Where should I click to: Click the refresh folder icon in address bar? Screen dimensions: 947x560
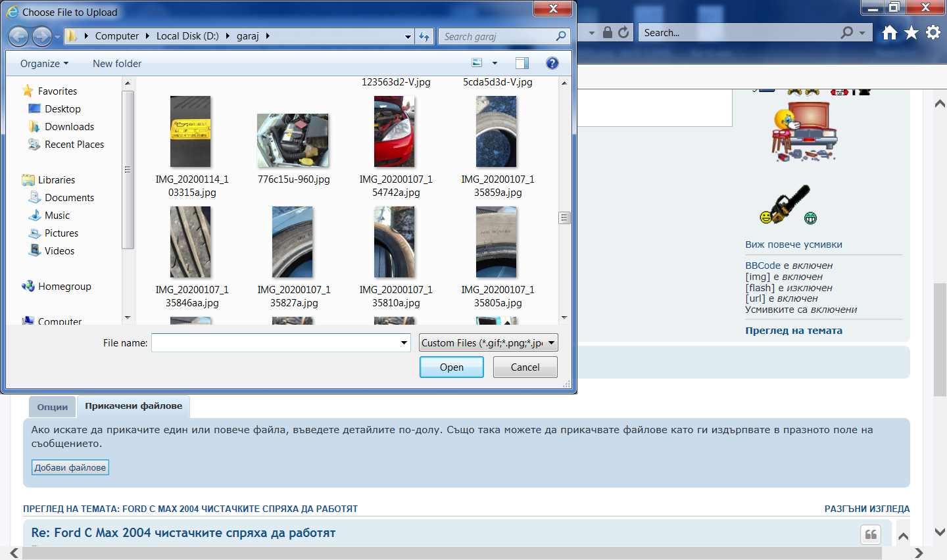pyautogui.click(x=424, y=37)
